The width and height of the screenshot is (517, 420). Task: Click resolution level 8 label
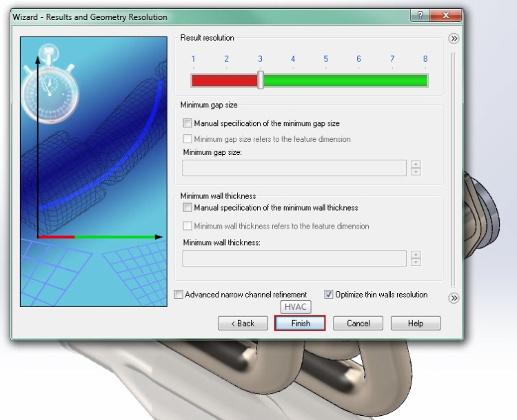coord(425,59)
